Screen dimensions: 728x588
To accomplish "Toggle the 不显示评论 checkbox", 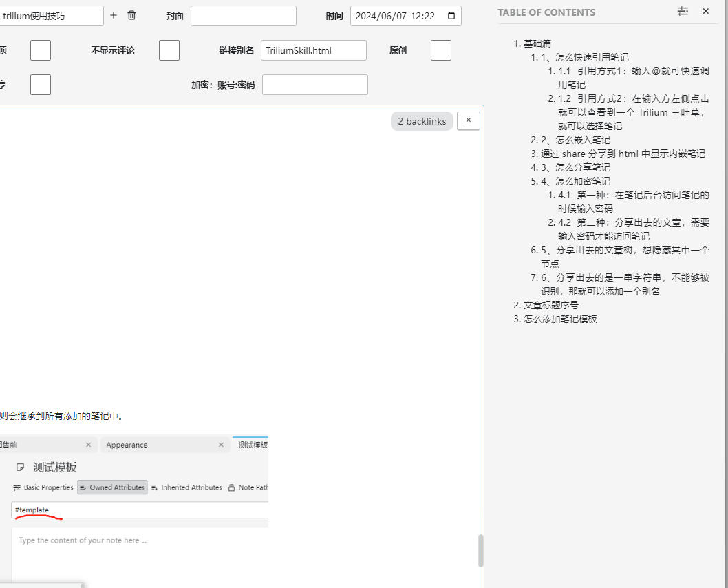I will click(x=169, y=50).
